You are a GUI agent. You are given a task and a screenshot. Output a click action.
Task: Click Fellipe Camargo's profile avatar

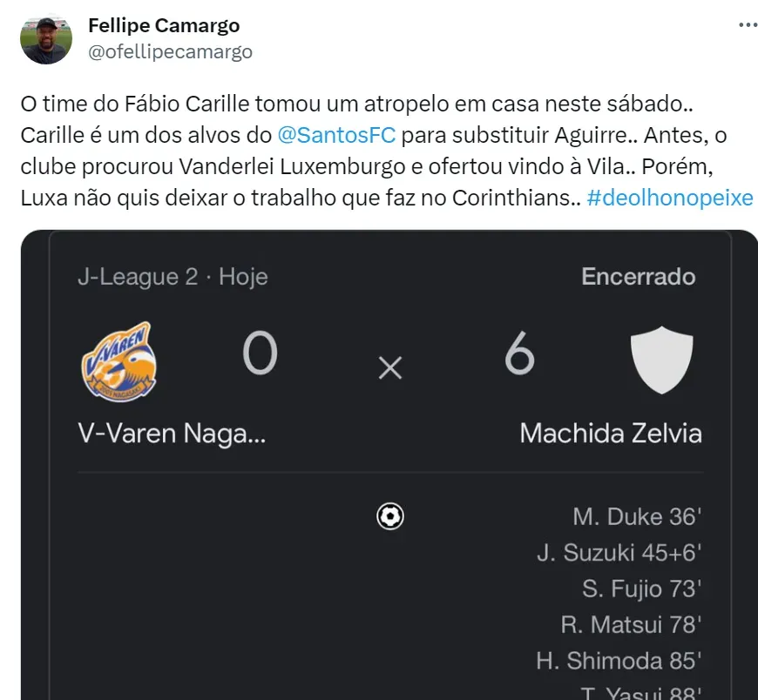pos(46,38)
